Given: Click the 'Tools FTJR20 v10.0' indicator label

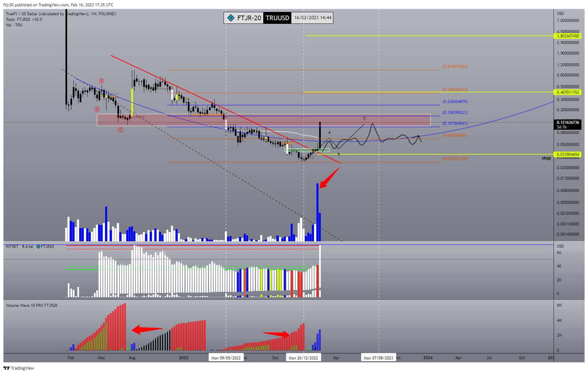Looking at the screenshot, I should [24, 20].
